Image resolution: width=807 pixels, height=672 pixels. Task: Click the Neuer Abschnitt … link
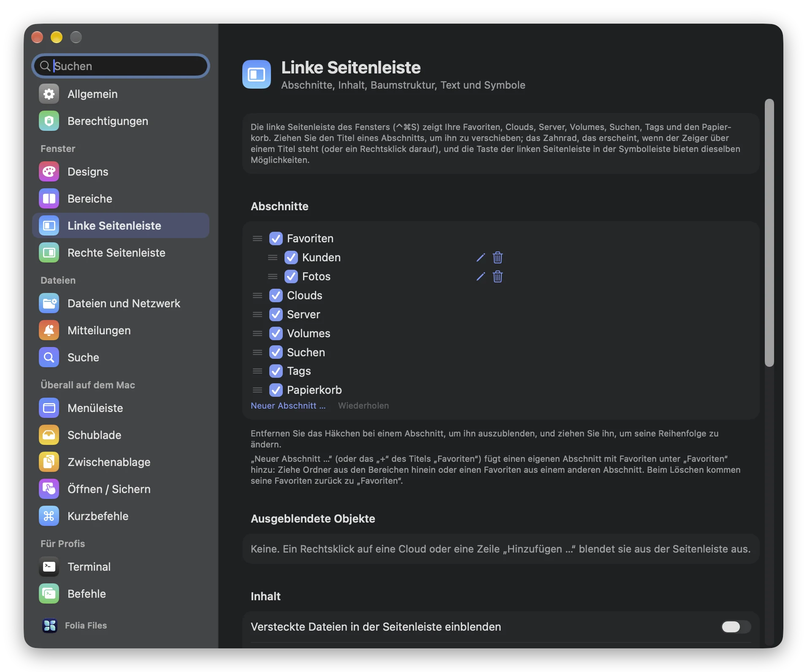tap(288, 406)
